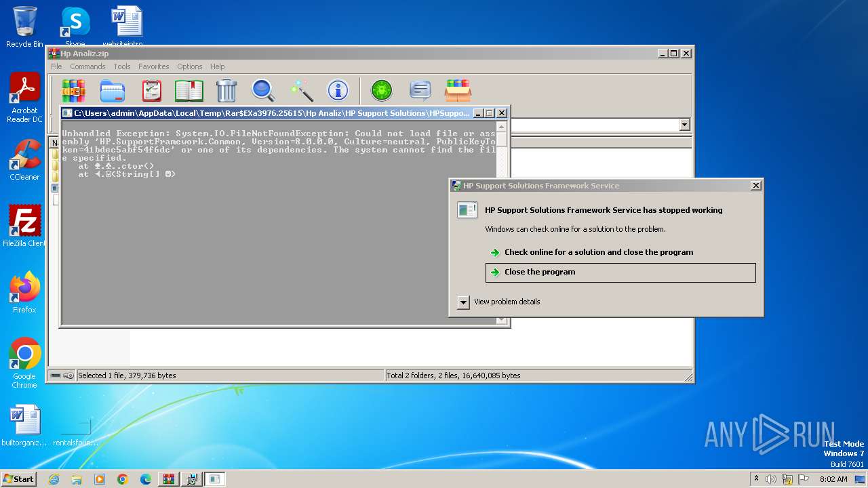The height and width of the screenshot is (488, 868).
Task: Open builtorganiz Word document on desktop
Action: tap(24, 426)
